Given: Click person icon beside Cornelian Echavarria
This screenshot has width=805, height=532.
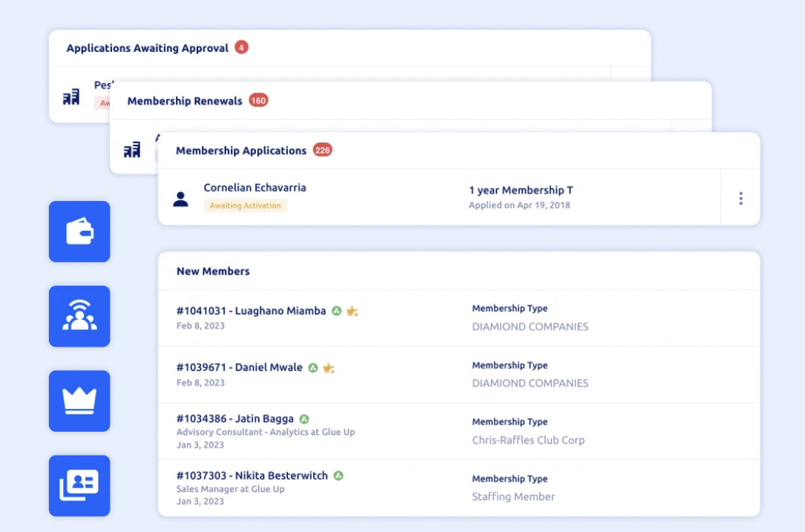Looking at the screenshot, I should [180, 199].
